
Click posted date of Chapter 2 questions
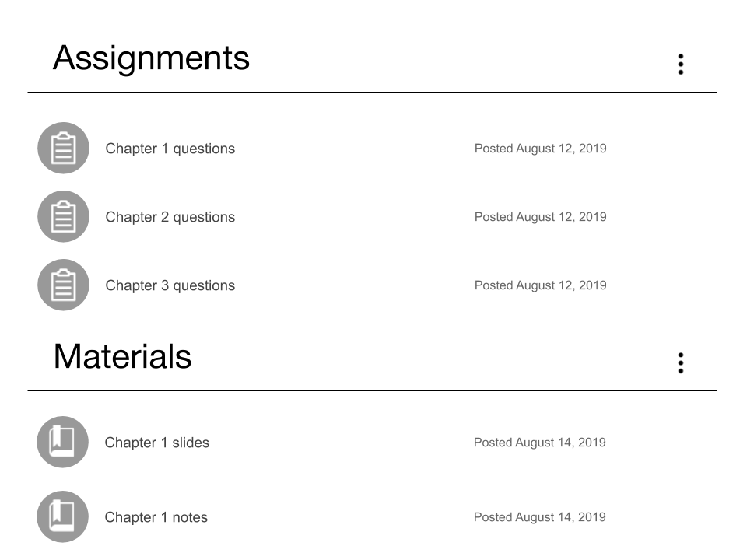click(540, 217)
